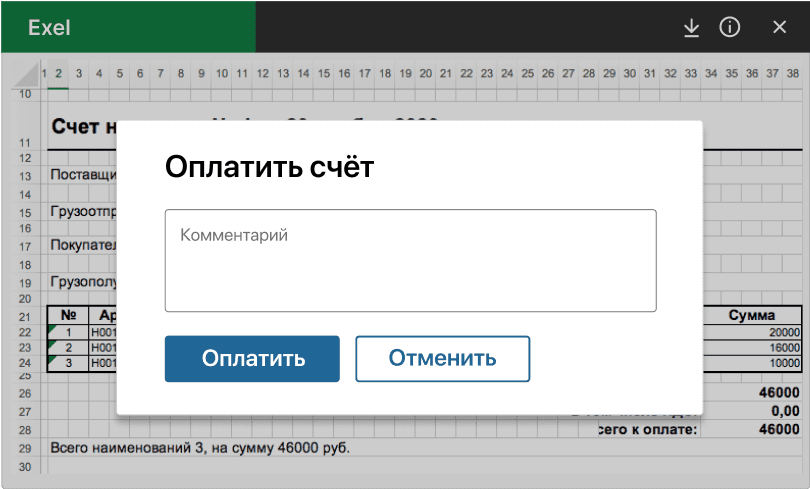The width and height of the screenshot is (810, 489).
Task: Open file info via the circled i icon
Action: coord(729,27)
